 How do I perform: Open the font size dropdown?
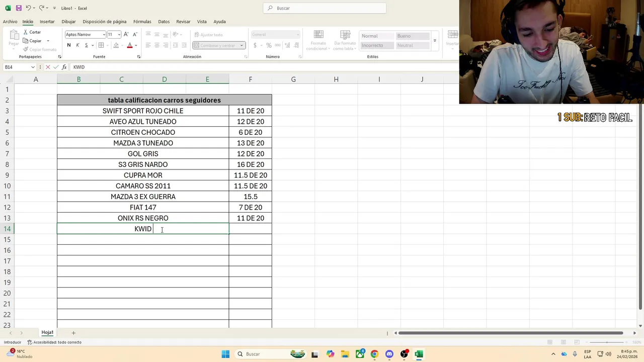tap(119, 35)
